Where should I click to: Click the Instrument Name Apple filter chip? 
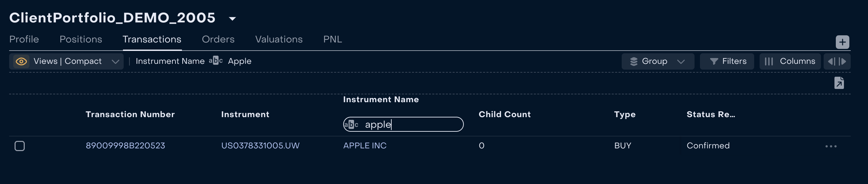[x=193, y=61]
